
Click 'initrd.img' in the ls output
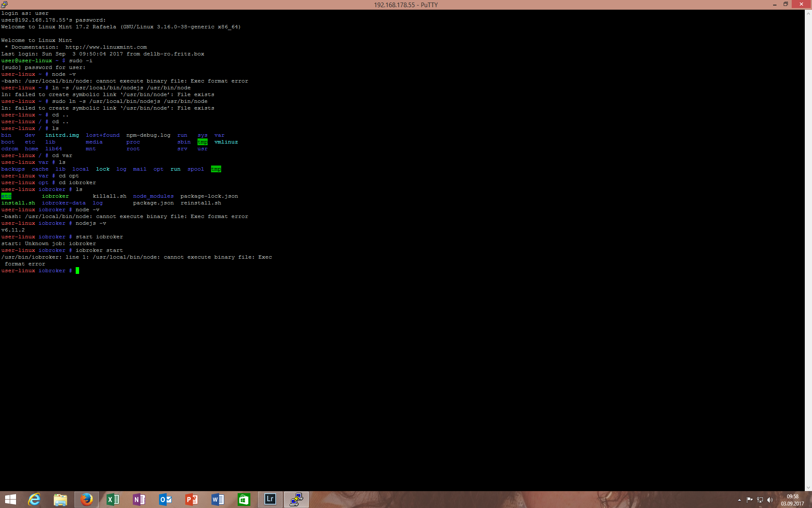click(x=62, y=135)
